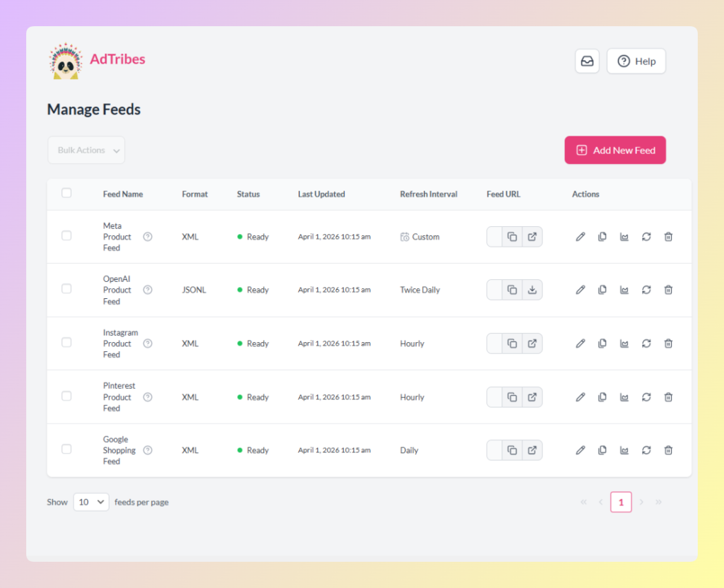Open the AdTribes logo link
The image size is (724, 588).
[97, 59]
